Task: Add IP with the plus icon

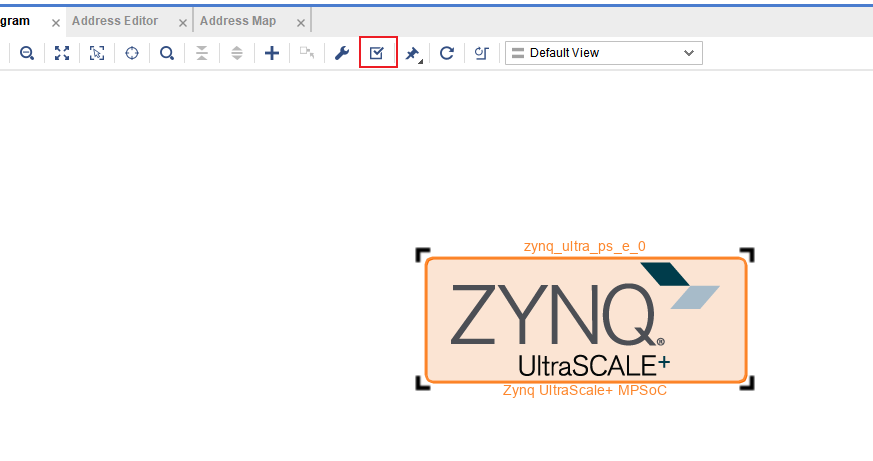Action: pos(272,53)
